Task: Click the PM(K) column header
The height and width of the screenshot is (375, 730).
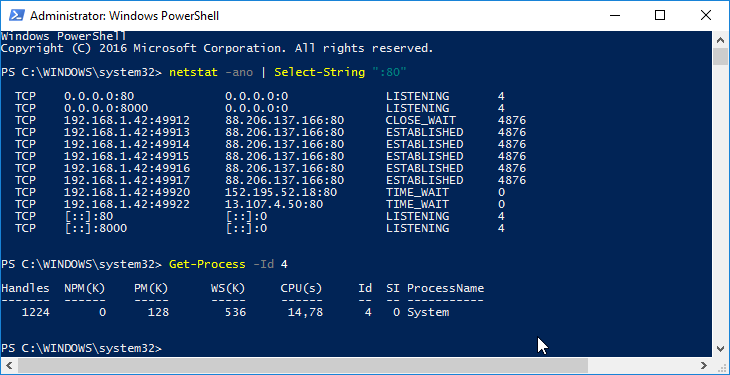Action: (x=151, y=288)
